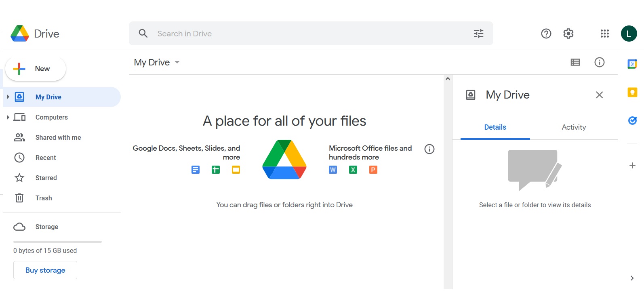Image resolution: width=644 pixels, height=307 pixels.
Task: Open the Google apps grid launcher
Action: [x=604, y=34]
